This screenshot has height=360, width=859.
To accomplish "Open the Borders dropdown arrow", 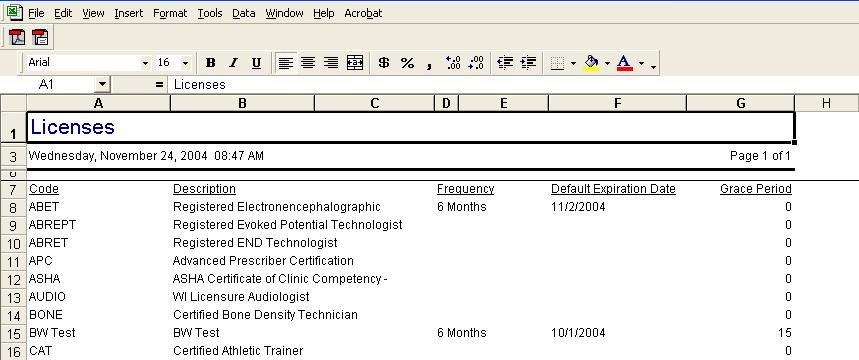I will point(573,64).
